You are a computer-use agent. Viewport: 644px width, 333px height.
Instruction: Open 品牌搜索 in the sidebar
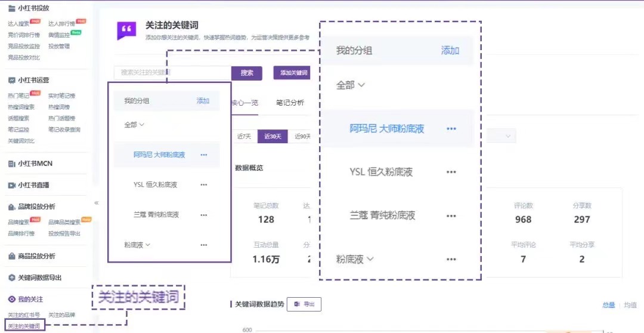[18, 223]
